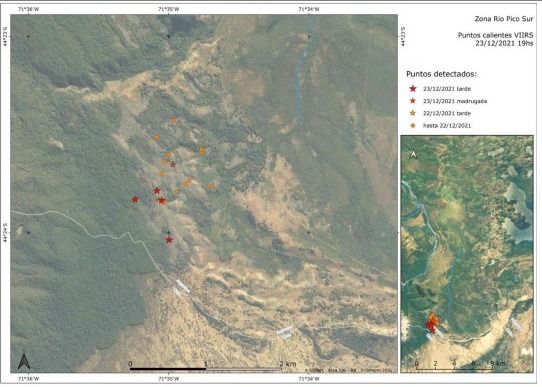Click the inset overview map thumbnail
This screenshot has width=542, height=387.
point(467,254)
